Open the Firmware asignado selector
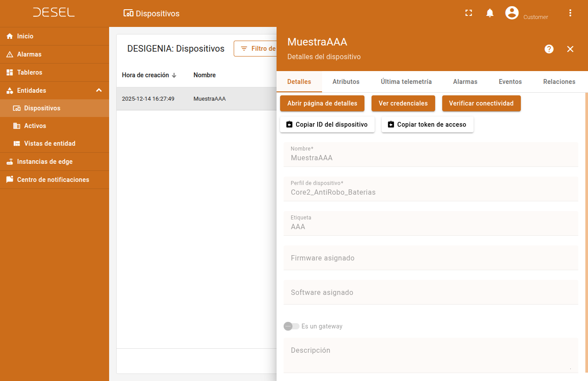Screen dimensions: 588x381 431,258
